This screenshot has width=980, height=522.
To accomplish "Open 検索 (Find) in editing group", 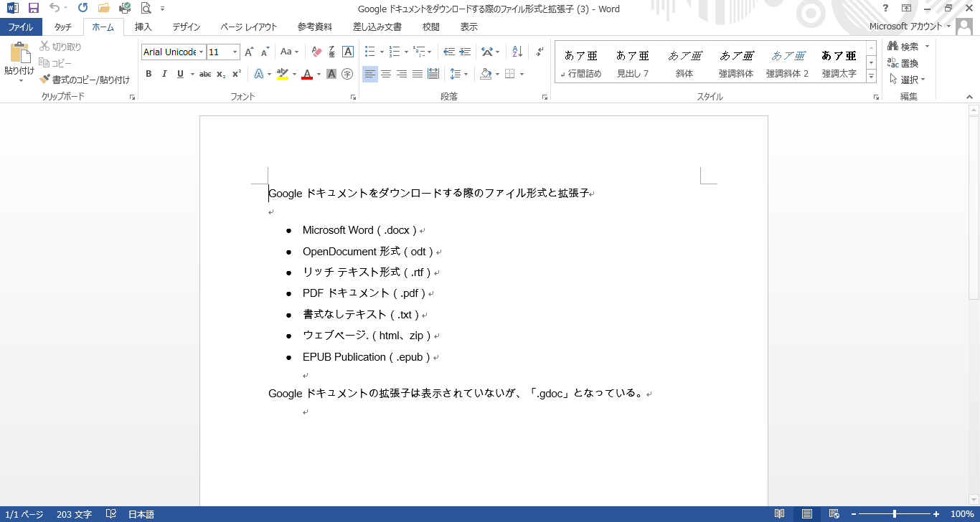I will point(904,47).
